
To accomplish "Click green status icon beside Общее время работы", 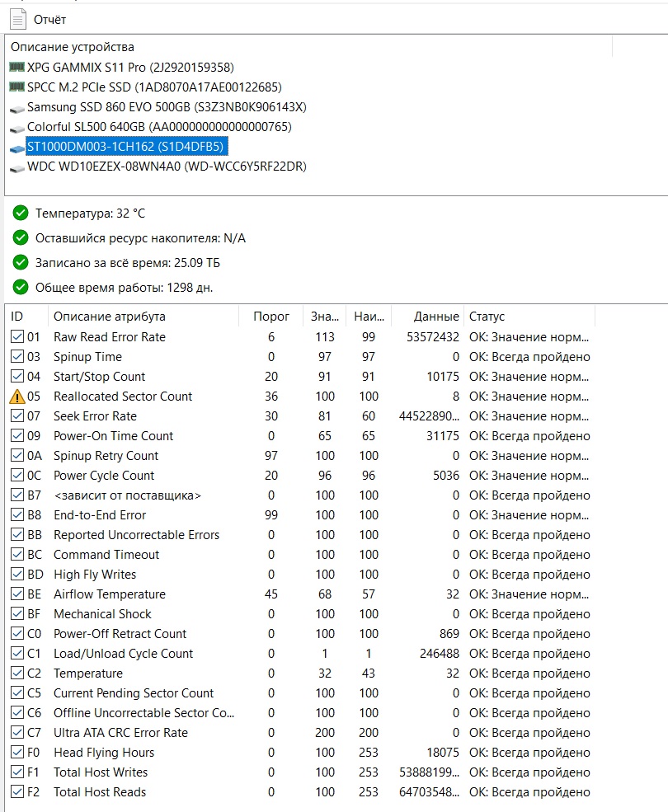I will [21, 288].
